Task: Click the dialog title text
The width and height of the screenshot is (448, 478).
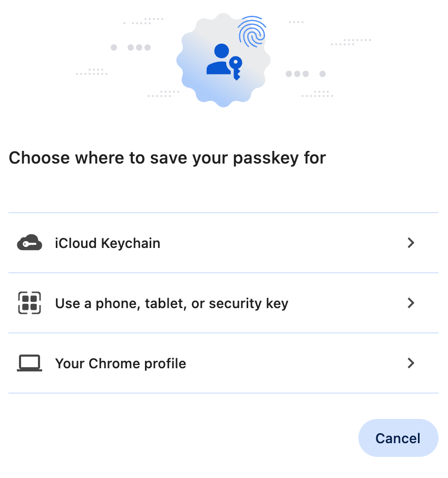Action: pyautogui.click(x=167, y=157)
